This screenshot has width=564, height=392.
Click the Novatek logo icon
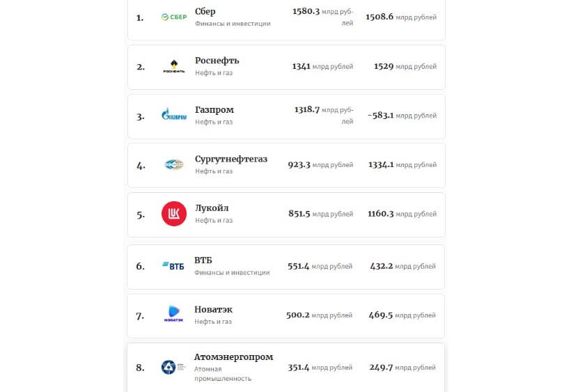coord(173,315)
